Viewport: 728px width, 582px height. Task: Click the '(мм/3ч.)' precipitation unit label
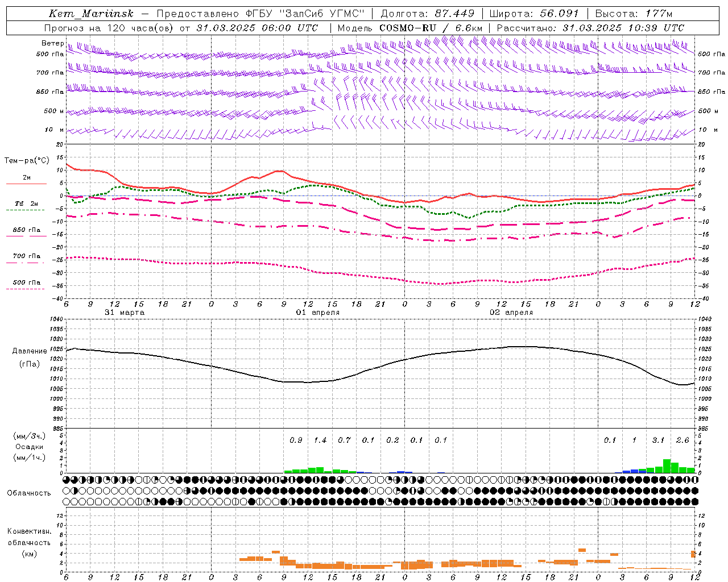[30, 436]
